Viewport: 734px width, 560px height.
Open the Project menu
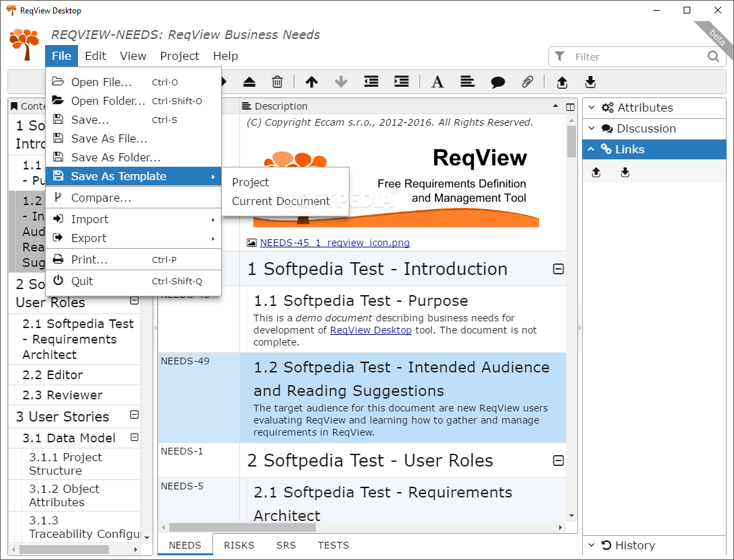pyautogui.click(x=179, y=56)
